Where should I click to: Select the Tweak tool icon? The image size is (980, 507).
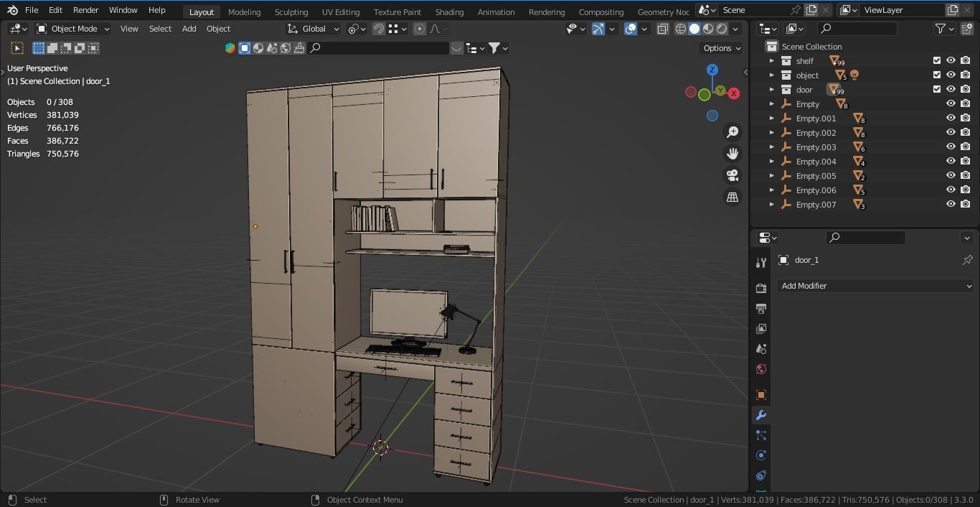point(17,48)
